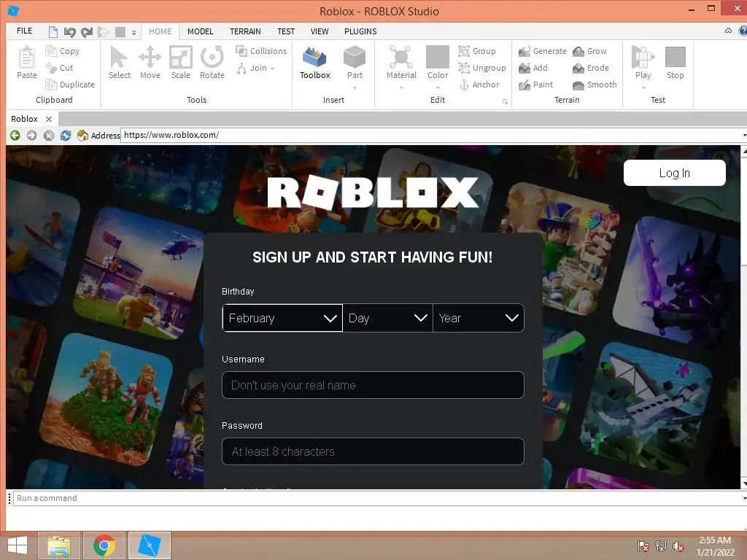
Task: Pick a part Color swatch
Action: (x=438, y=57)
